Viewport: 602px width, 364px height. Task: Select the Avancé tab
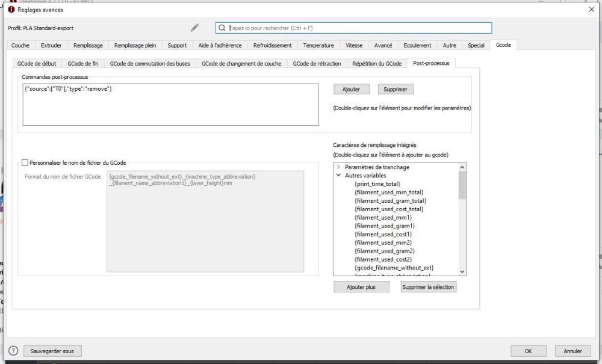(x=383, y=45)
